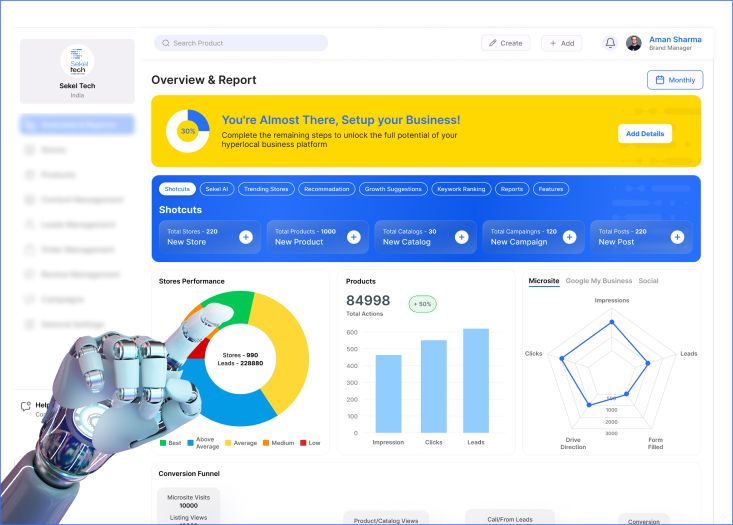Click the 30% progress donut chart
Viewport: 733px width, 525px height.
(188, 131)
